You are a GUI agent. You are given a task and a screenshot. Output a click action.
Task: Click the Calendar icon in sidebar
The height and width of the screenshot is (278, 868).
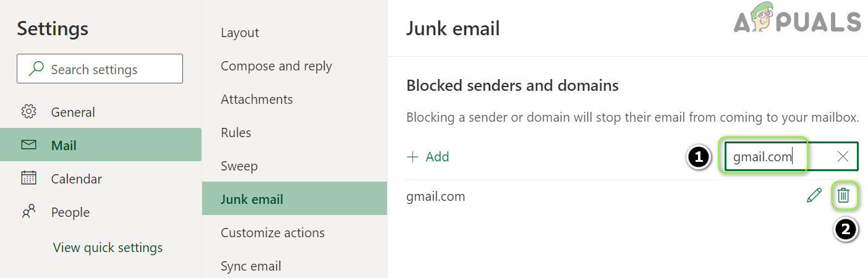coord(28,179)
